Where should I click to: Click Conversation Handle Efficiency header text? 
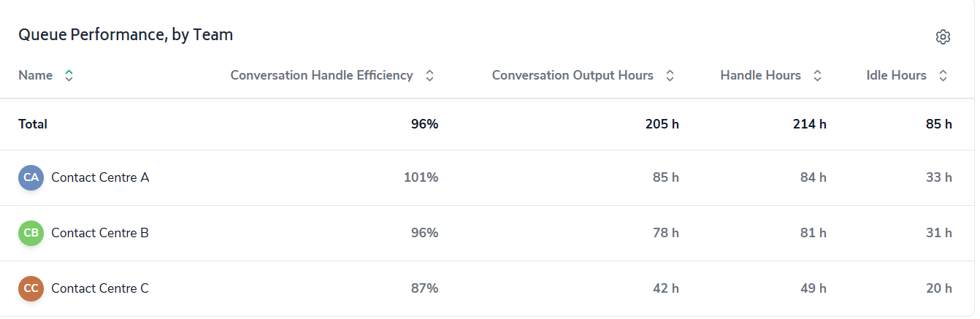(x=321, y=75)
